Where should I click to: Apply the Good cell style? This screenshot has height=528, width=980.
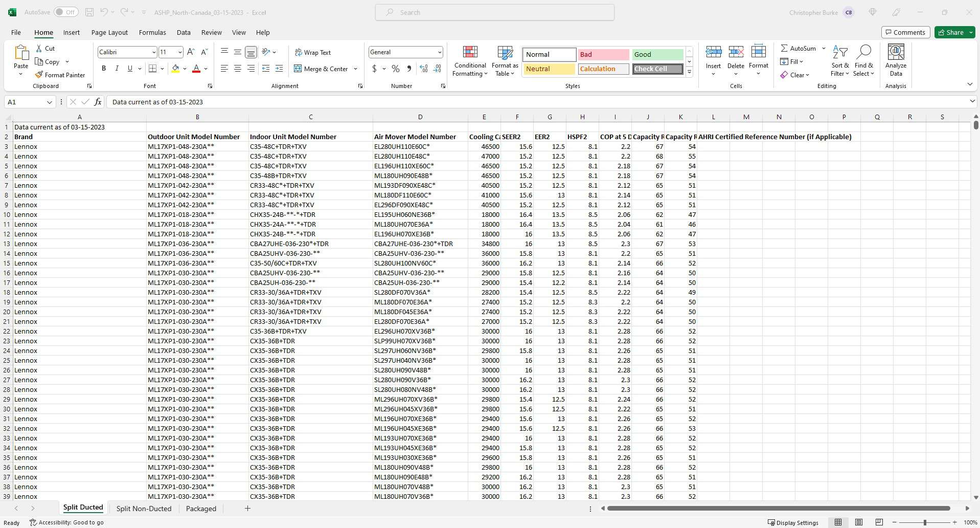tap(657, 54)
